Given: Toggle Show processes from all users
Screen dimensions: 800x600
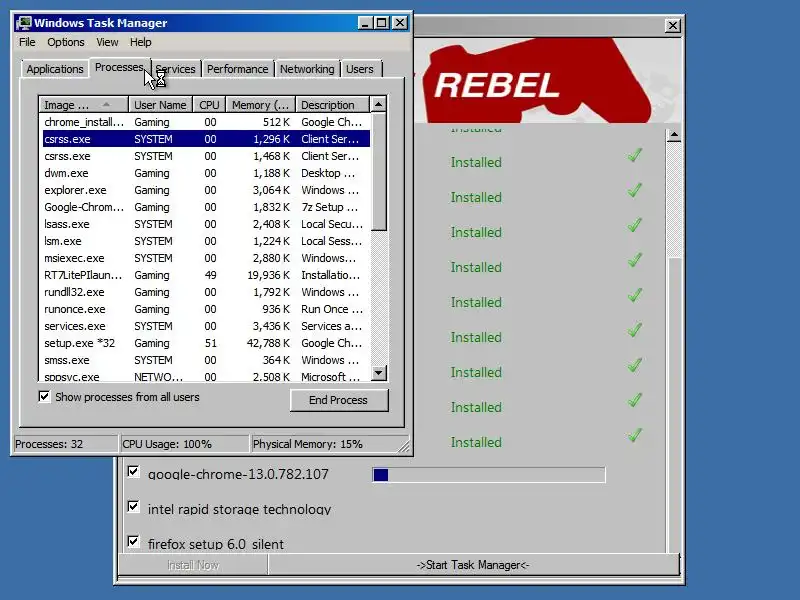Looking at the screenshot, I should [x=44, y=396].
